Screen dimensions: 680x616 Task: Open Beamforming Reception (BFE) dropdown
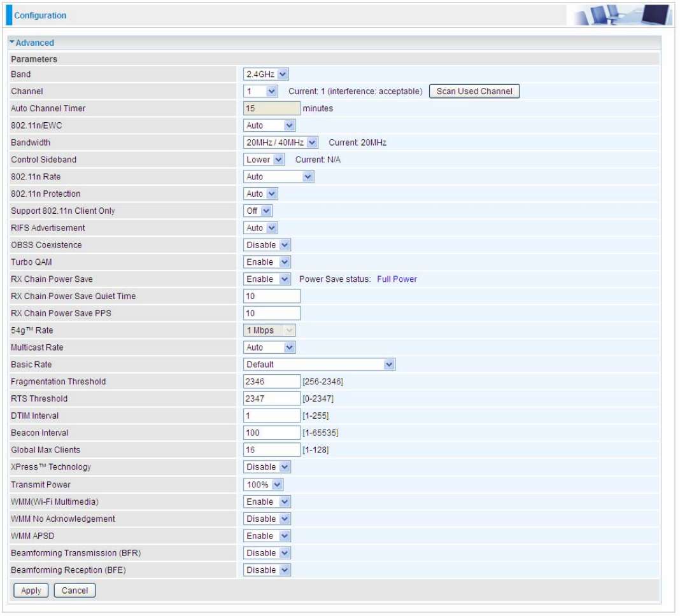point(267,570)
